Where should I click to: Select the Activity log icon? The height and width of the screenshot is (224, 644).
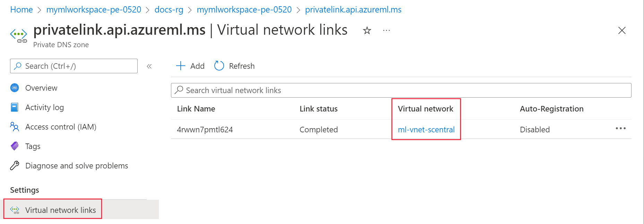[x=14, y=107]
